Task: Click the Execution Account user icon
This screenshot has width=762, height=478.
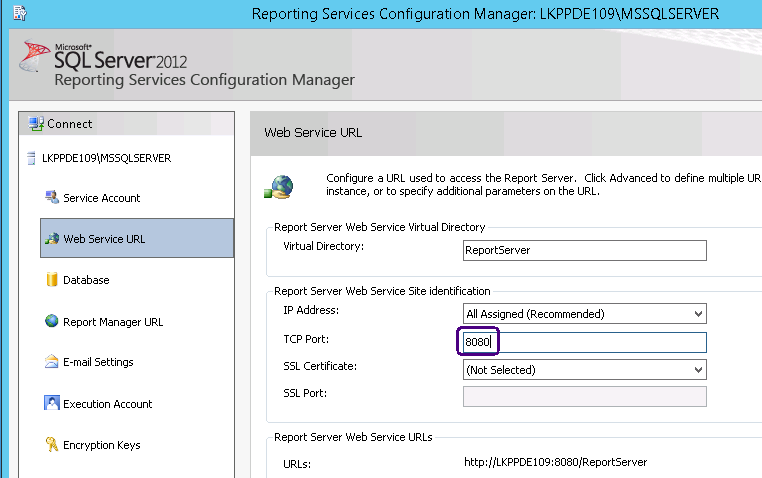Action: 52,403
